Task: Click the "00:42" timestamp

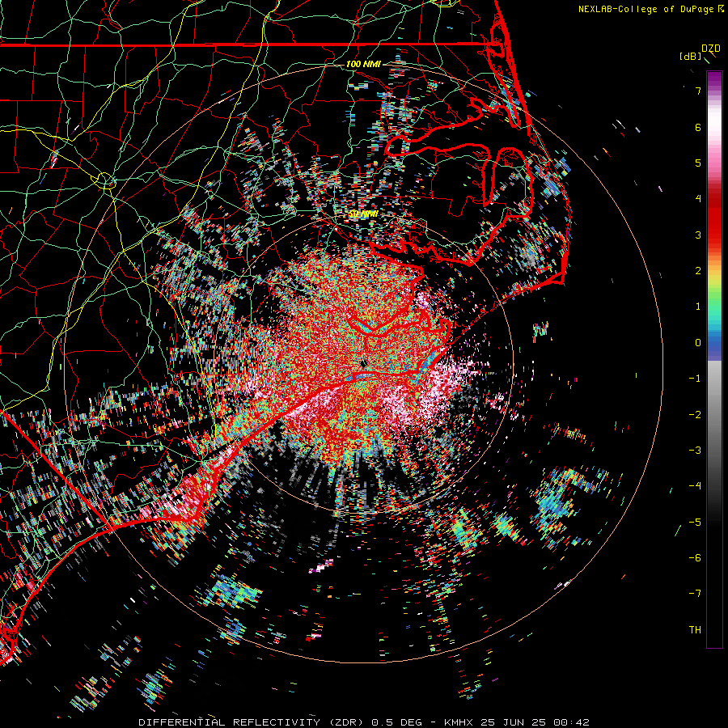Action: (x=574, y=722)
